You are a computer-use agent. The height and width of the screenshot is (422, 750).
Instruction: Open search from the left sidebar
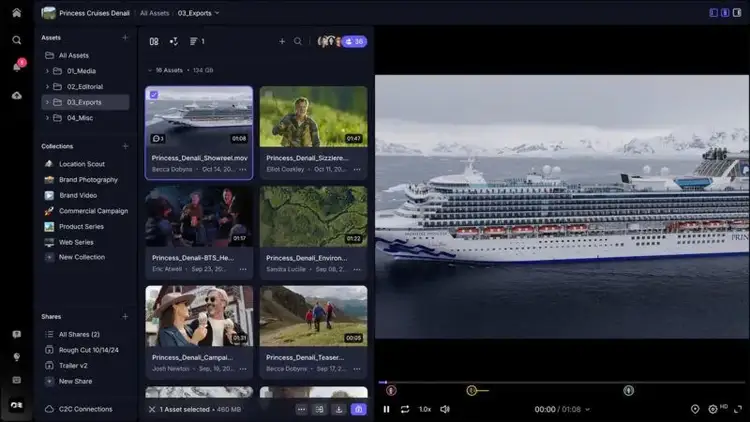coord(17,40)
